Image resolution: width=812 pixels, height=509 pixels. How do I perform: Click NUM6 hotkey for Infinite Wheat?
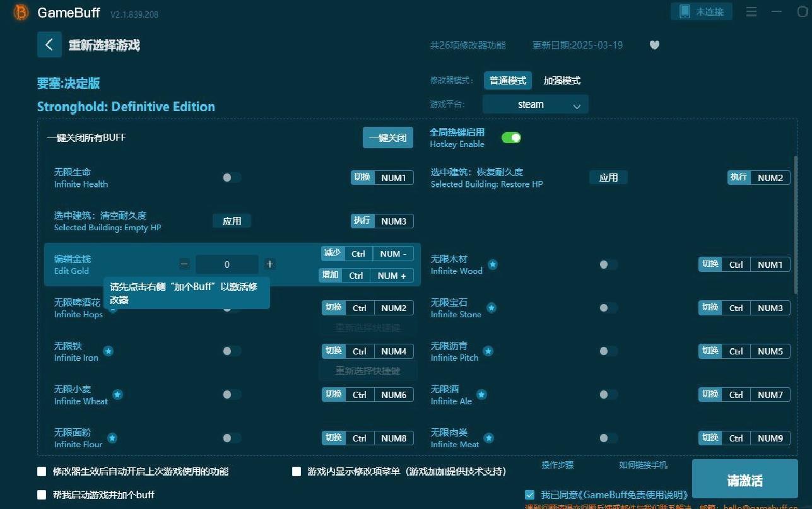394,395
